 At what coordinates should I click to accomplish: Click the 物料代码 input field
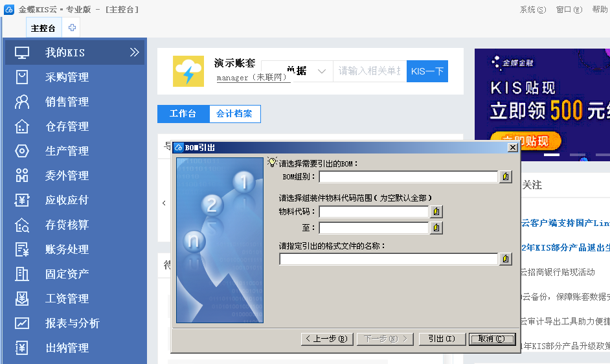[374, 212]
